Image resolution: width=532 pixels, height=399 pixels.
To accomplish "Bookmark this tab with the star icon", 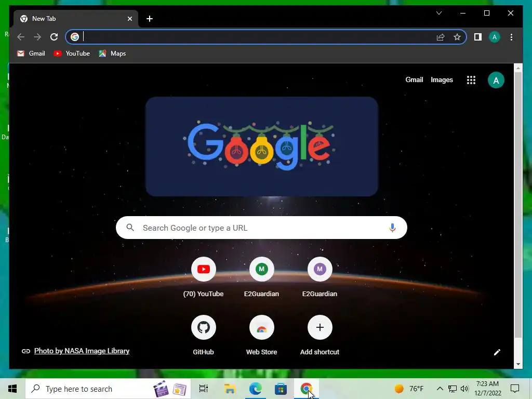I will tap(457, 37).
